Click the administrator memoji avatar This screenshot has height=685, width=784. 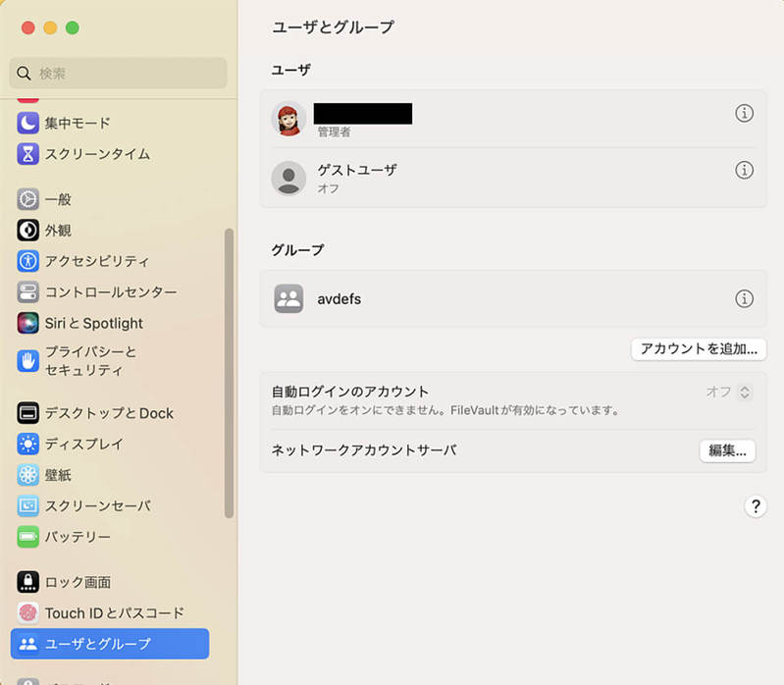[x=288, y=120]
